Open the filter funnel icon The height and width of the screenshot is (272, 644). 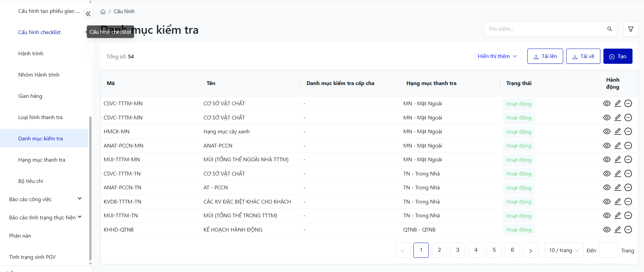tap(631, 29)
